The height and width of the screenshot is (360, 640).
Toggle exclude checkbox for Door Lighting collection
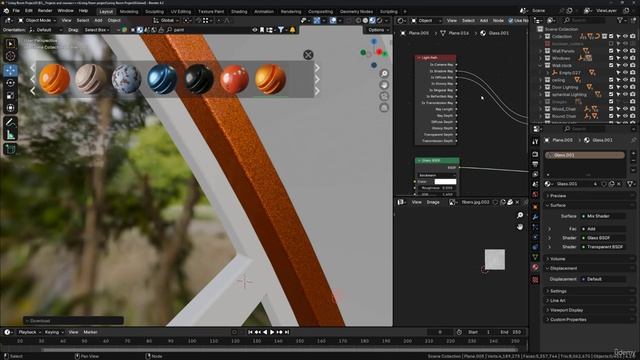tap(611, 87)
